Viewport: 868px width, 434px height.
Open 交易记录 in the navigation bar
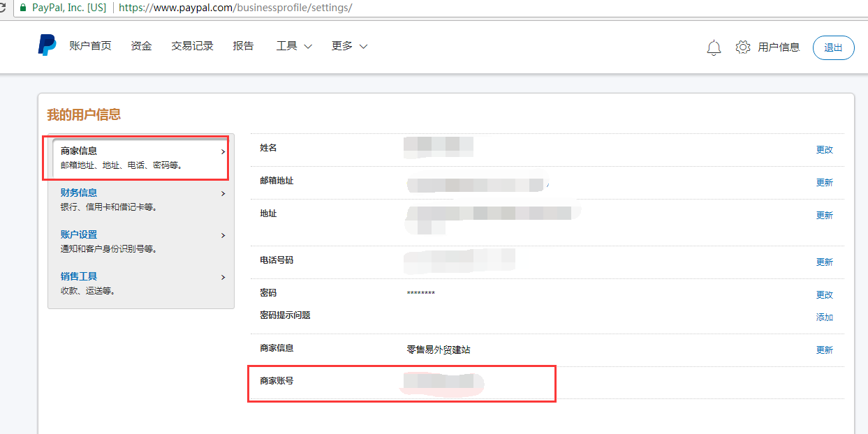tap(192, 46)
